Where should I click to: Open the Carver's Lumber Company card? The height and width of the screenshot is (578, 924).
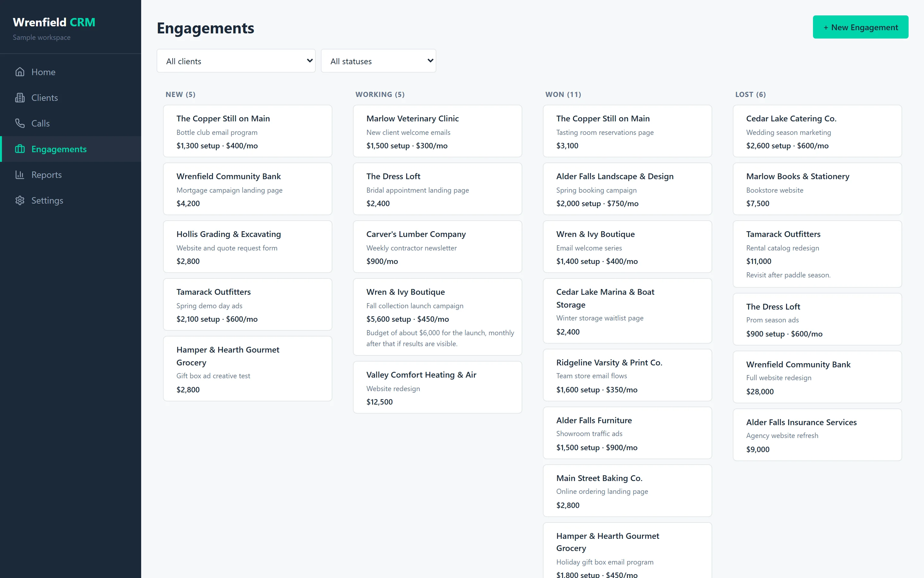pos(437,247)
